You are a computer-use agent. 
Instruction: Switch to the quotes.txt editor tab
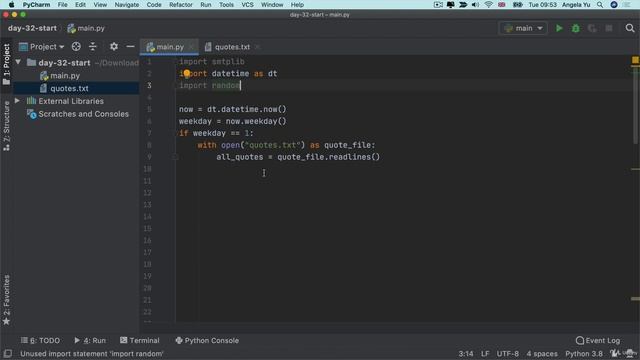[232, 47]
